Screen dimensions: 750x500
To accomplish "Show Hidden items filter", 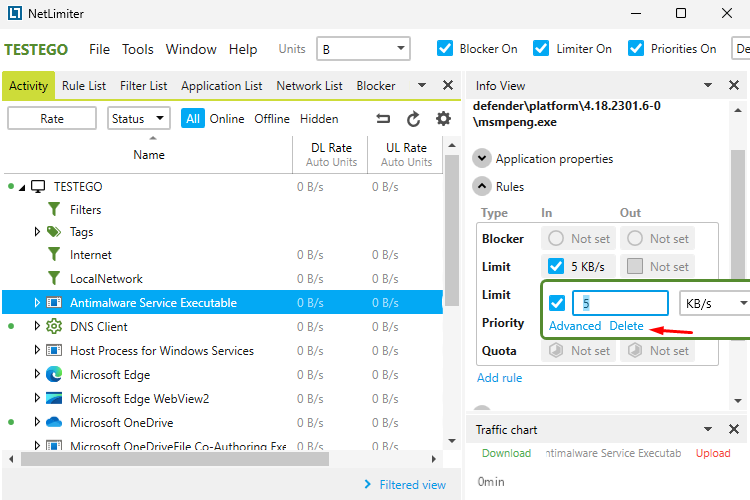I will pyautogui.click(x=319, y=119).
